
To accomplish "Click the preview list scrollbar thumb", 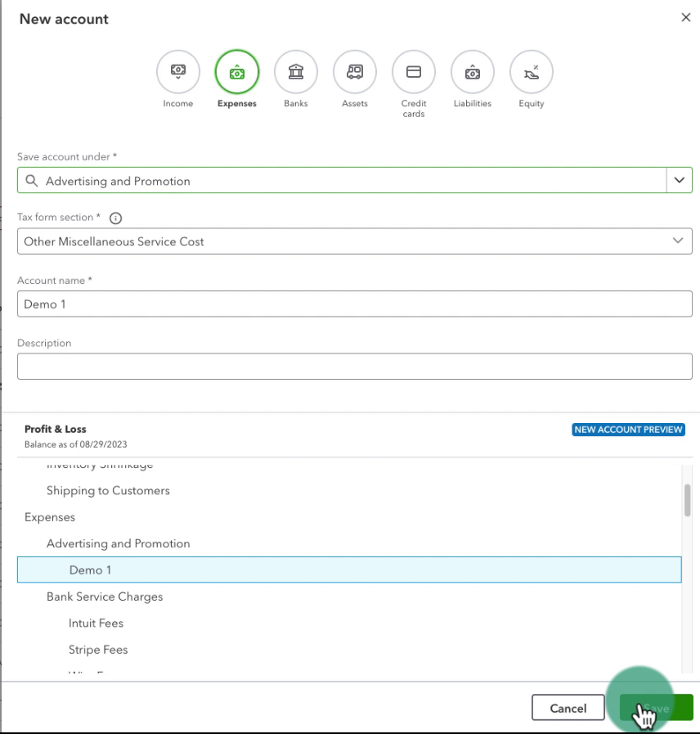I will click(687, 500).
